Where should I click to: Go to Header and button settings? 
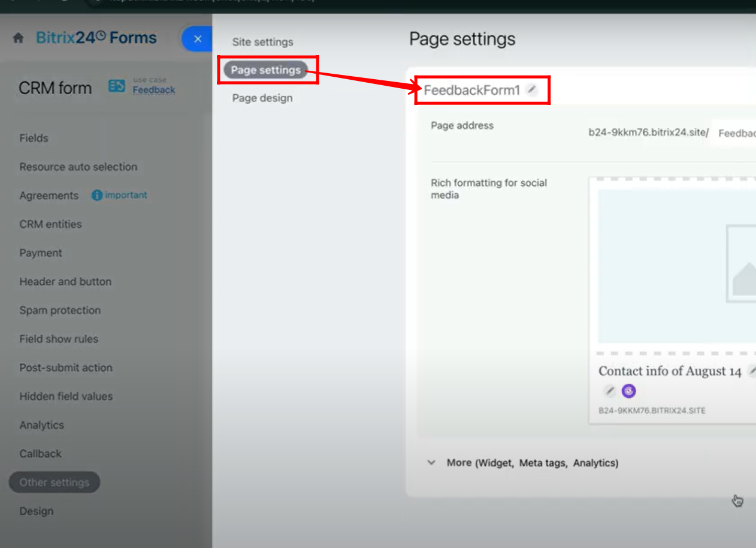coord(65,282)
